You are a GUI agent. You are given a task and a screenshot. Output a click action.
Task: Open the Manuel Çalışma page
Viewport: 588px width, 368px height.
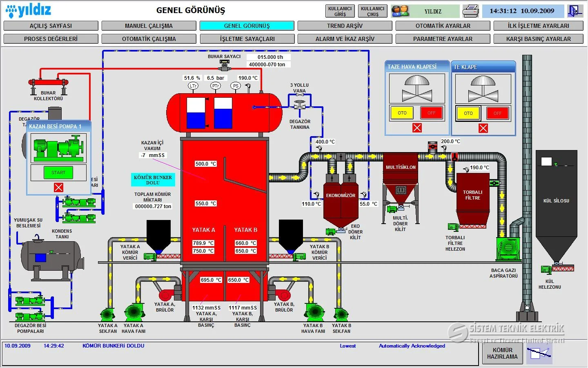[x=149, y=26]
